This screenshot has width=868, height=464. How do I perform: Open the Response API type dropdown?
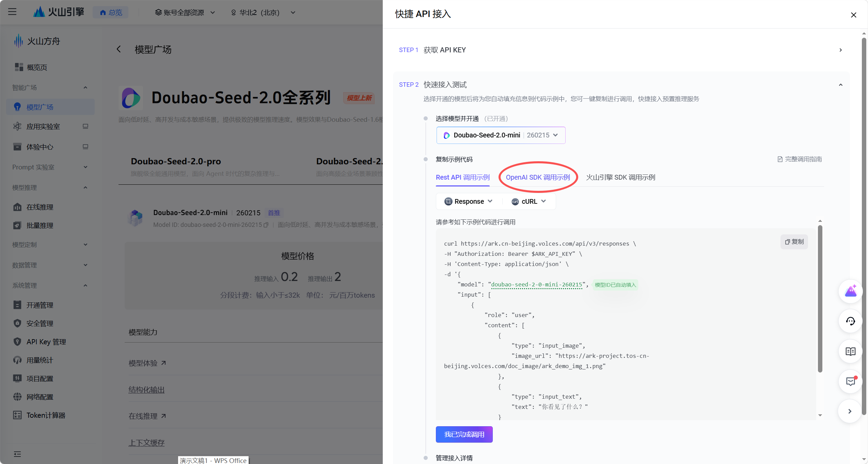(469, 201)
